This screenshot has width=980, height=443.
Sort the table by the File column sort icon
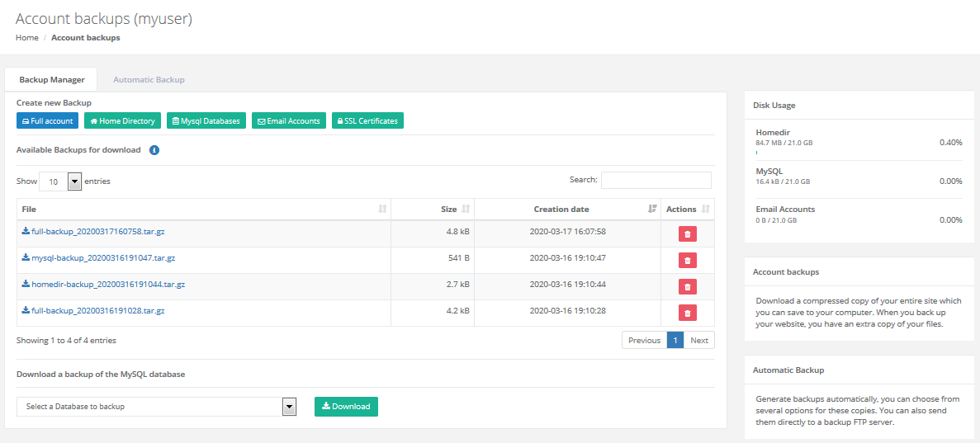tap(382, 210)
